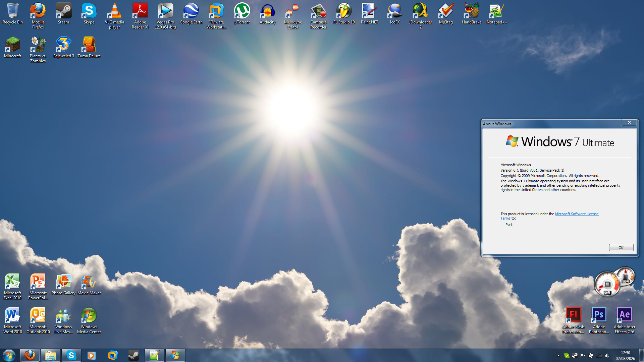Click OK in About Windows dialog
The width and height of the screenshot is (644, 362).
[621, 248]
